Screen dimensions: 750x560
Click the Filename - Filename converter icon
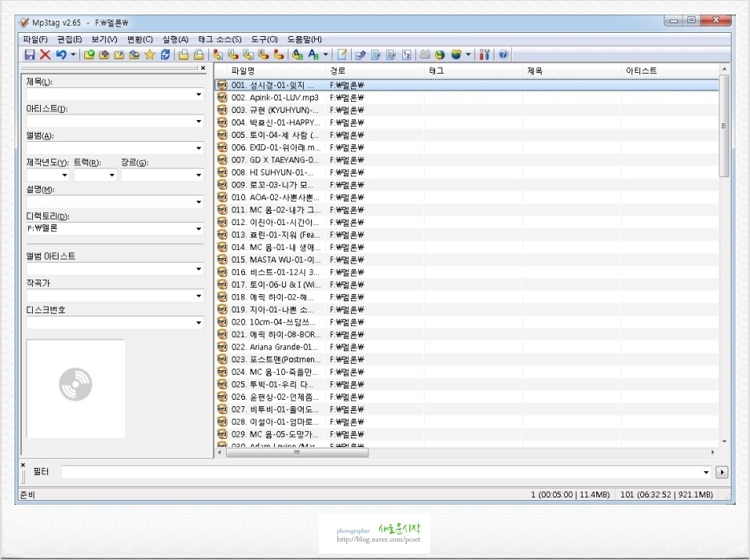coord(248,54)
